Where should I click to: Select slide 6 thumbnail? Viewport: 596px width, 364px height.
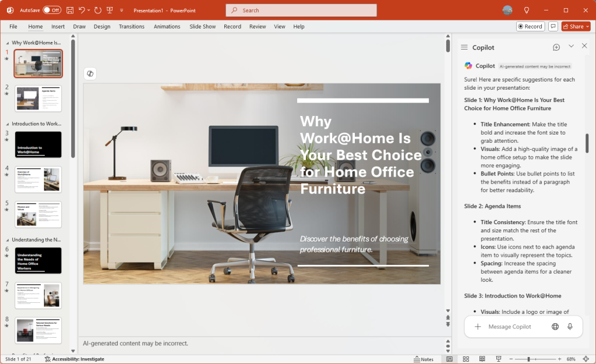tap(38, 260)
